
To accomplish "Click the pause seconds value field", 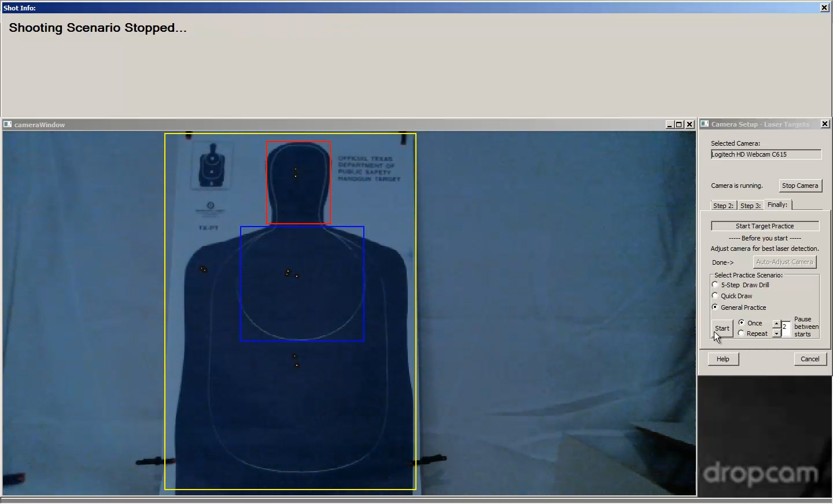I will pyautogui.click(x=786, y=328).
